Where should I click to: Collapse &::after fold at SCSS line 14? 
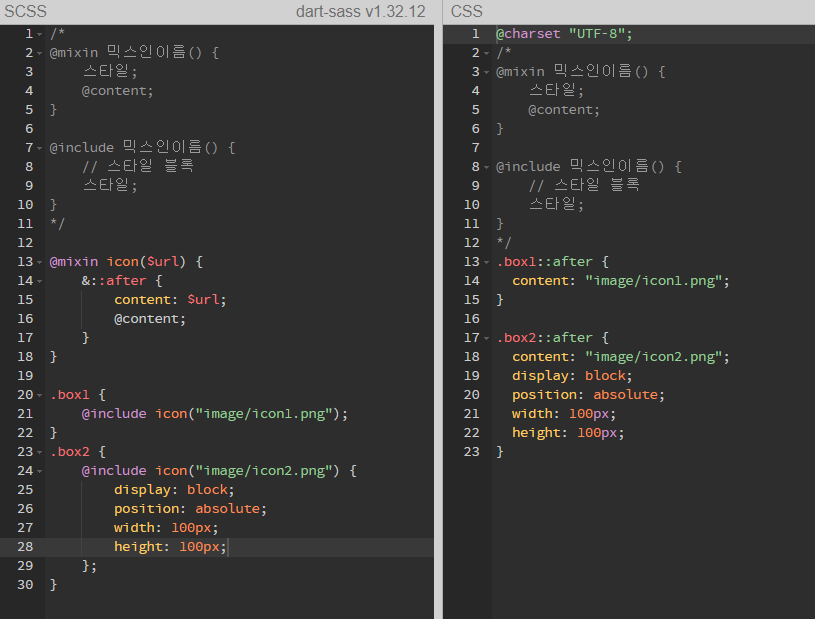pos(40,281)
